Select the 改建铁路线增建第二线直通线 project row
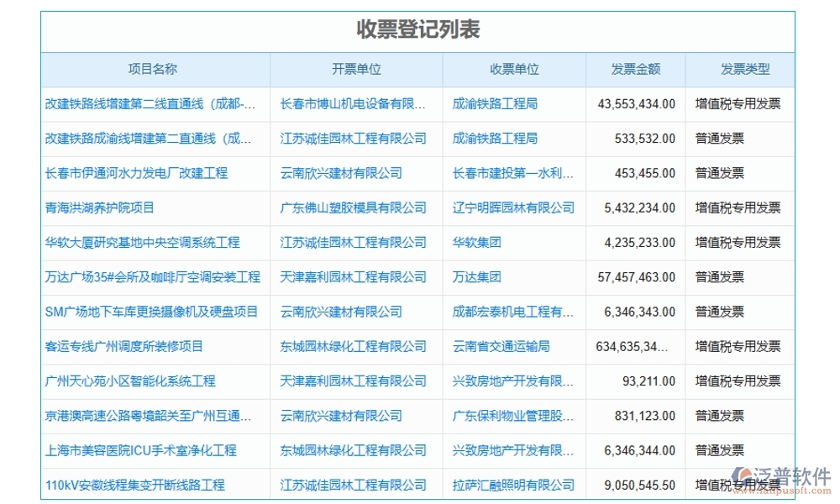The width and height of the screenshot is (840, 504). [x=151, y=104]
